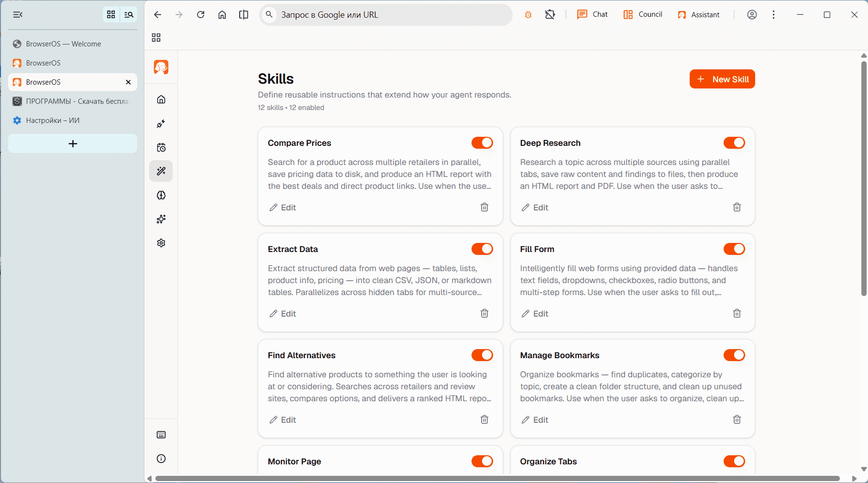
Task: Click the home icon in app sidebar
Action: pyautogui.click(x=161, y=99)
